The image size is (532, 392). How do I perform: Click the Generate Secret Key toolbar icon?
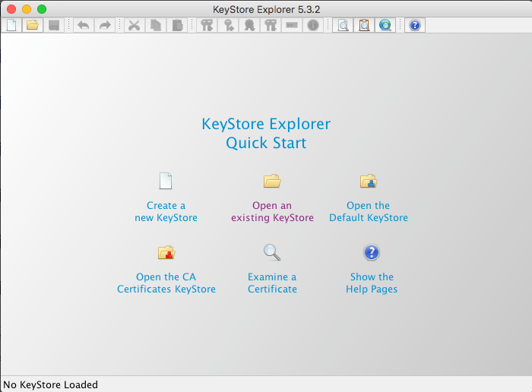pyautogui.click(x=228, y=25)
